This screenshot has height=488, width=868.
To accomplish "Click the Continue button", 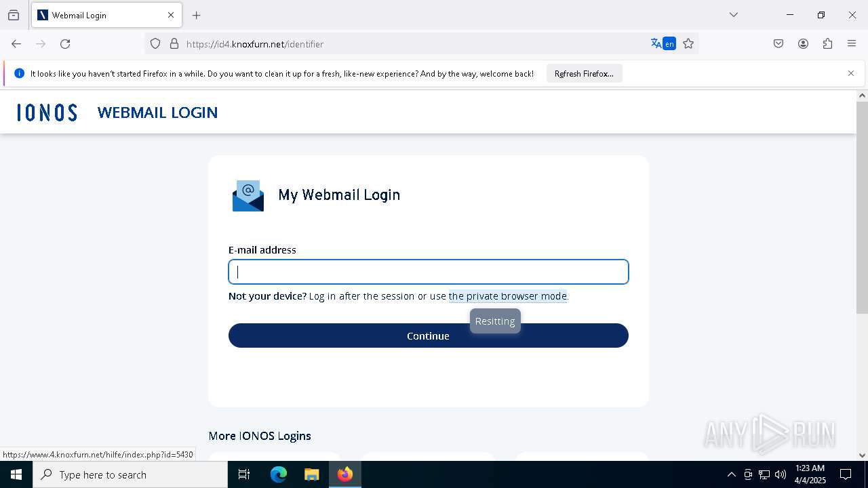I will click(x=429, y=335).
